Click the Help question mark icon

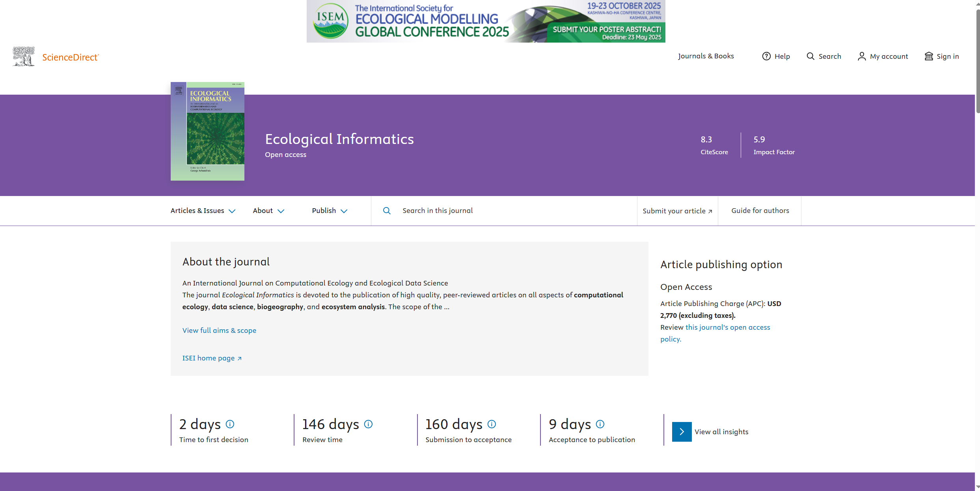point(766,56)
